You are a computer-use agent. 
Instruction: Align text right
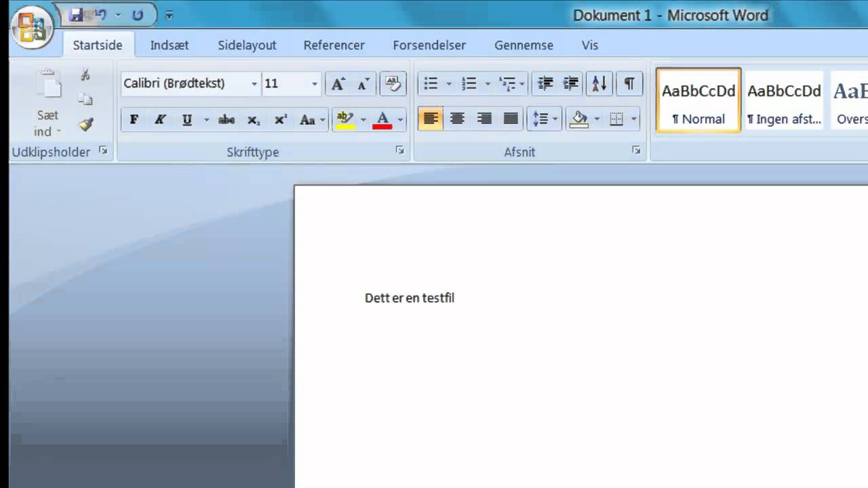point(484,120)
